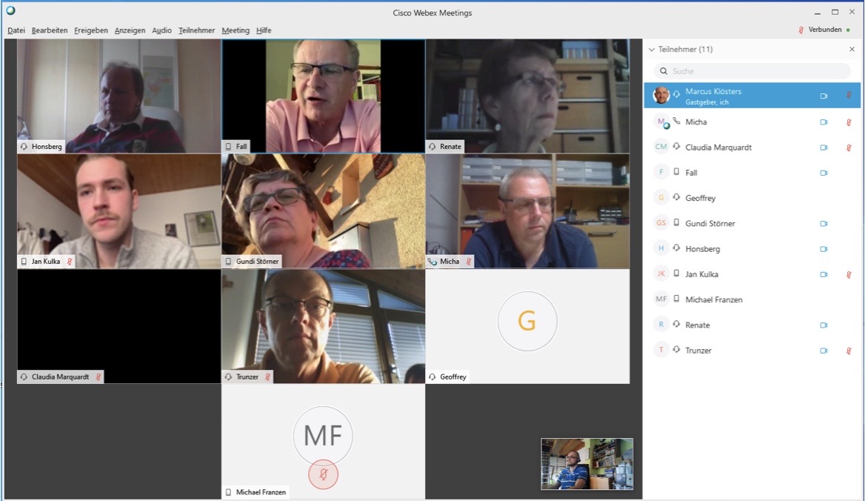Open the Anzeigen menu
This screenshot has height=501, width=868.
(130, 30)
